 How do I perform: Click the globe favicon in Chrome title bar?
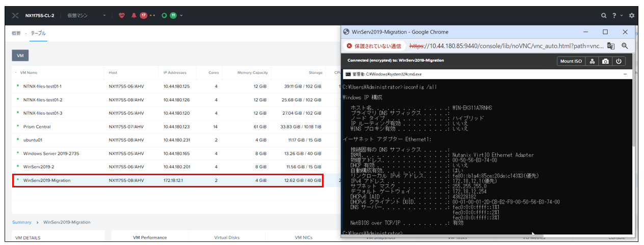coord(346,32)
